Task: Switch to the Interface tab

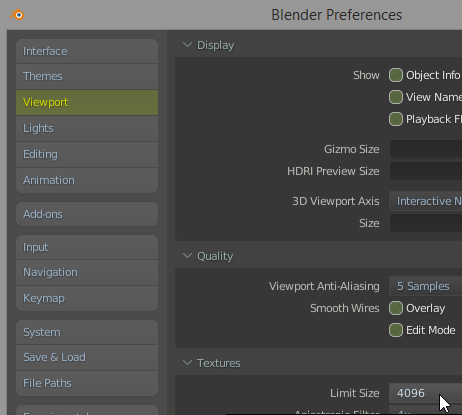Action: [87, 51]
